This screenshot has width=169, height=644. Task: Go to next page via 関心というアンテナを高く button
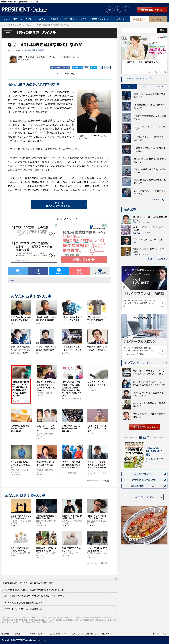pos(59,204)
